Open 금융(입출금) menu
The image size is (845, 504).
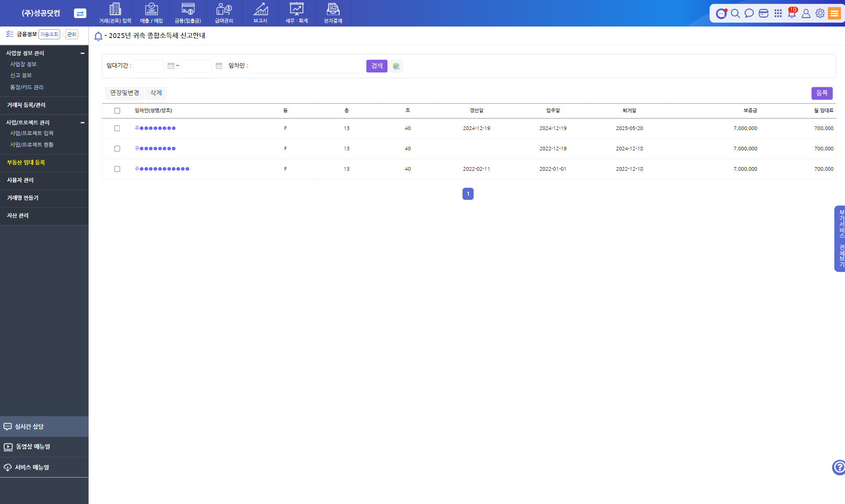tap(188, 13)
